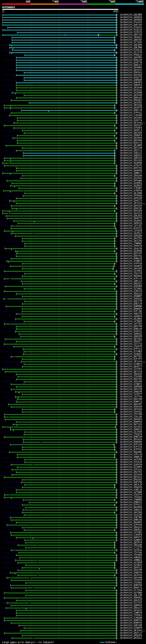This screenshot has width=146, height=644.
Task: Select hit label UniRef100_P15232
Action: point(131,30)
